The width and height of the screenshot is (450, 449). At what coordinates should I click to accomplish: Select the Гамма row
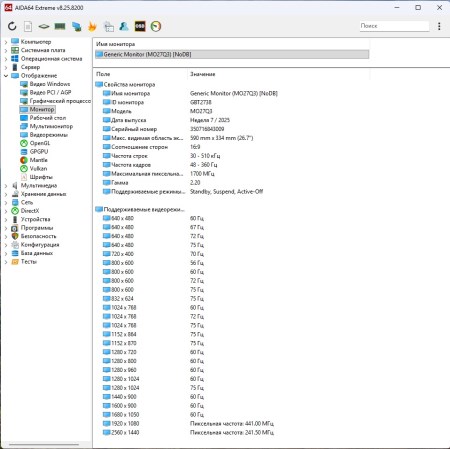coord(231,183)
